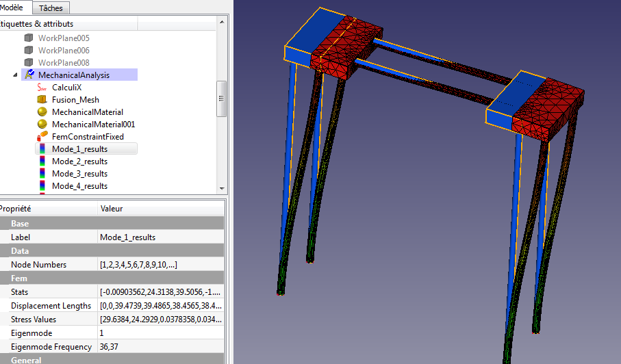Select the MechanicalMaterial001 item label
Viewport: 621px width, 364px height.
coord(93,124)
